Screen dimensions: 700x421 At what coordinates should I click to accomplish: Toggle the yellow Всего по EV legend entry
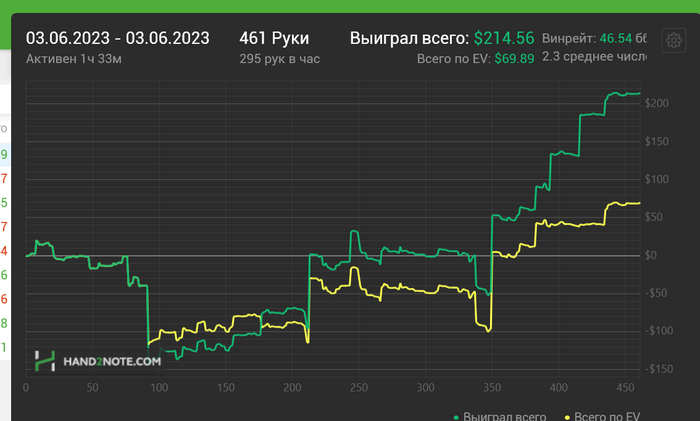point(602,416)
